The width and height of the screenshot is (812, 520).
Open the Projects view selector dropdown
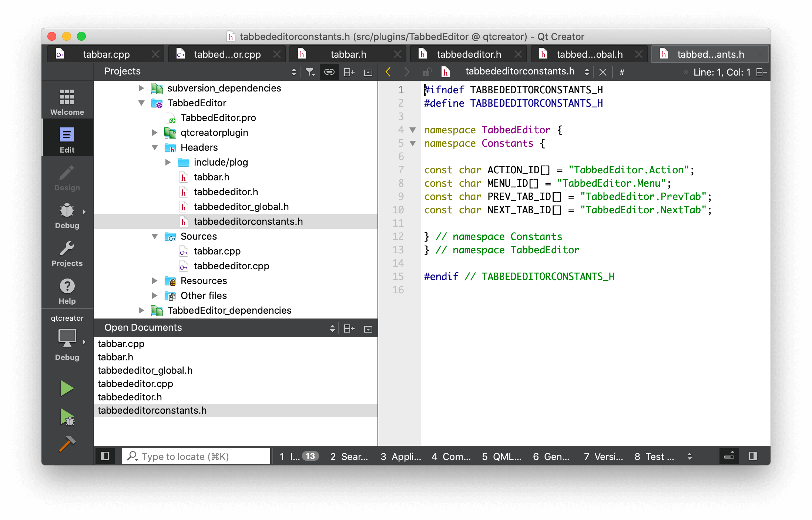[x=294, y=72]
